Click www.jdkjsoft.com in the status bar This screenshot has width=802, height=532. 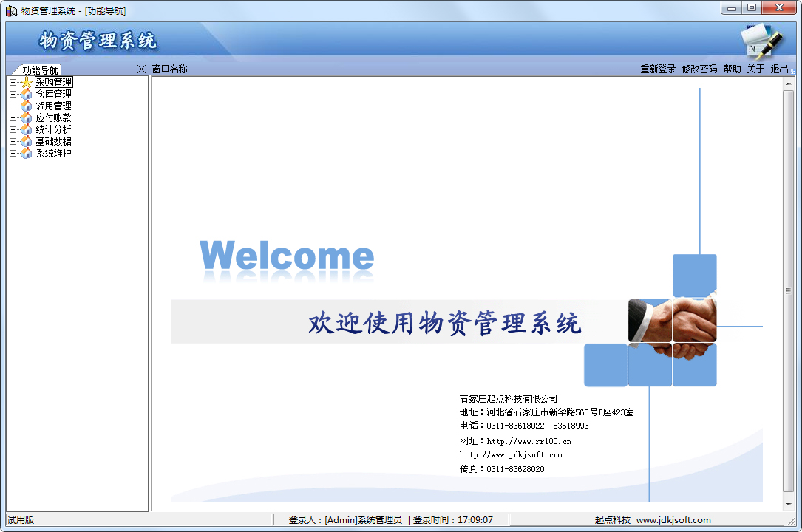pyautogui.click(x=673, y=519)
